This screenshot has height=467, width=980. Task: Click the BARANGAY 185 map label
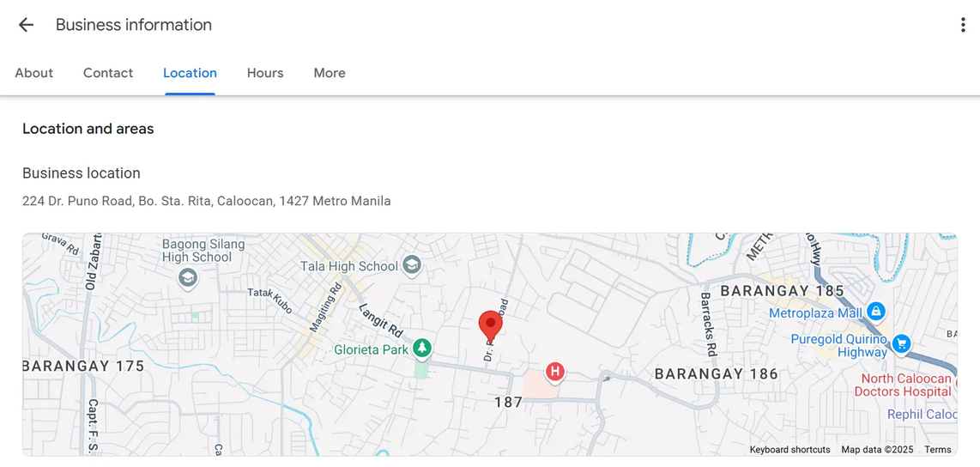pos(783,291)
